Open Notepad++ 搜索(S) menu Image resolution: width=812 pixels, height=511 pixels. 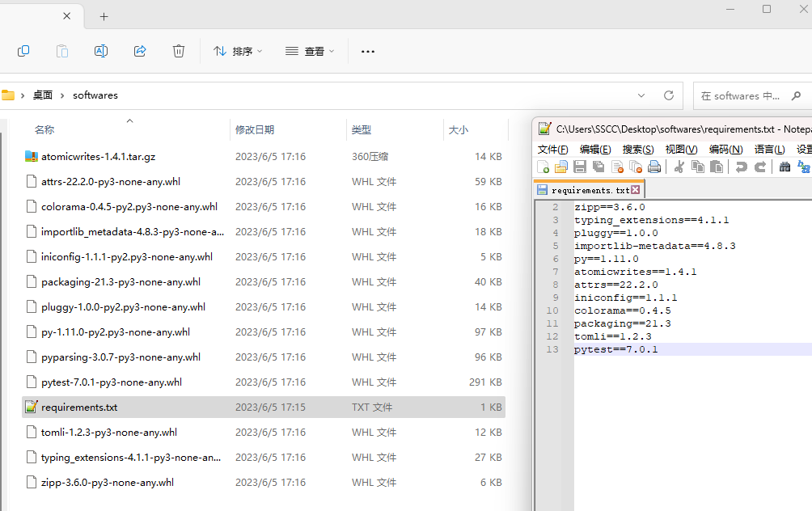click(x=638, y=150)
